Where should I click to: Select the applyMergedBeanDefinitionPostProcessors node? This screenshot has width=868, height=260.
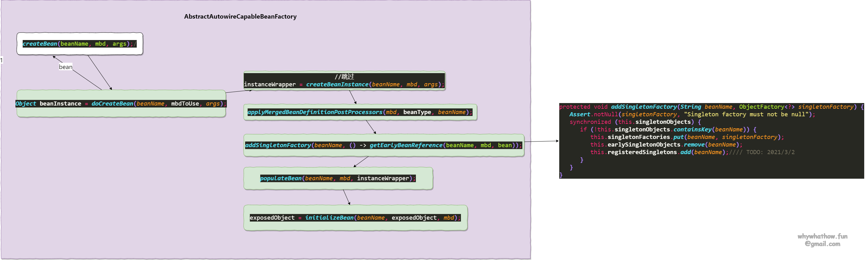tap(359, 112)
